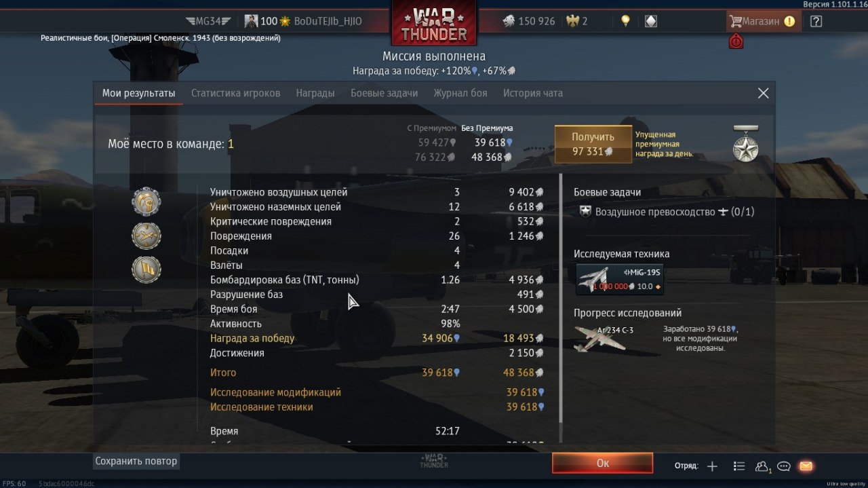Open the Награды tab
The image size is (868, 488).
[x=315, y=93]
